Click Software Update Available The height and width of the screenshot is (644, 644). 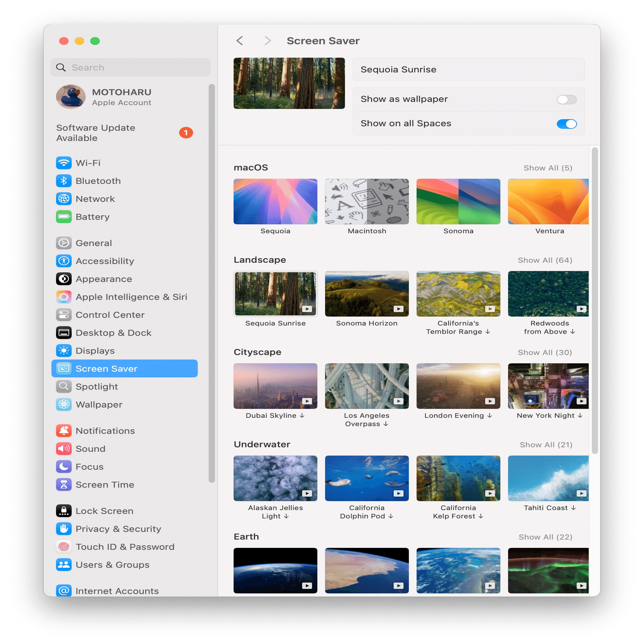[x=95, y=132]
